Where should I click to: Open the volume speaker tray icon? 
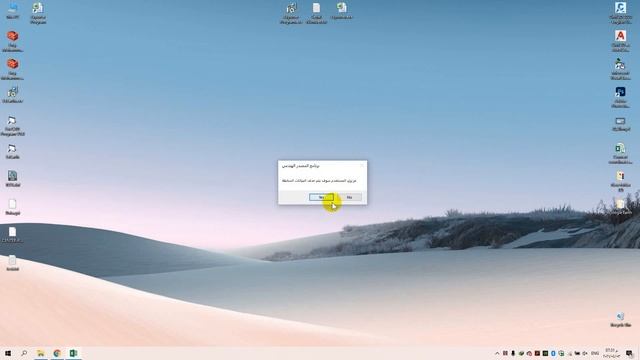click(x=585, y=353)
